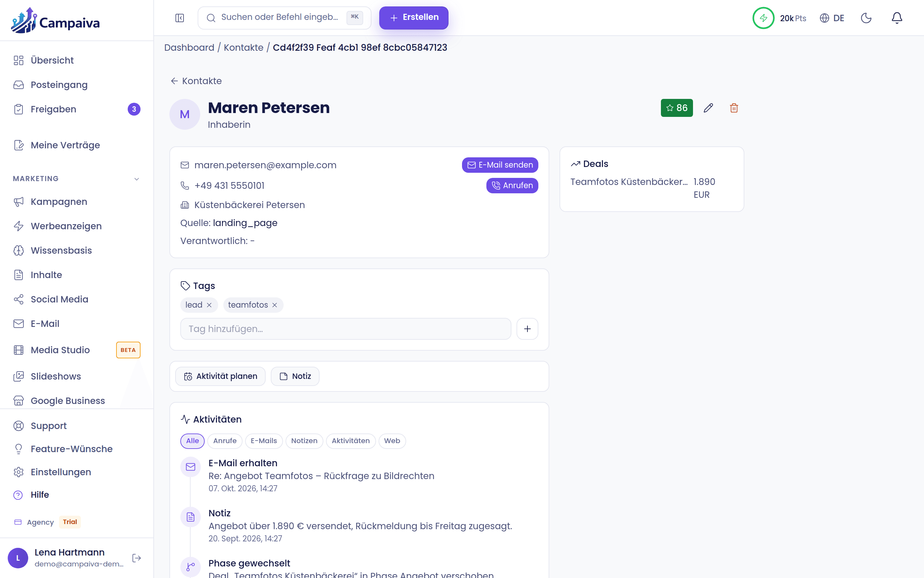Filter activities by Alle
The height and width of the screenshot is (578, 924).
193,441
